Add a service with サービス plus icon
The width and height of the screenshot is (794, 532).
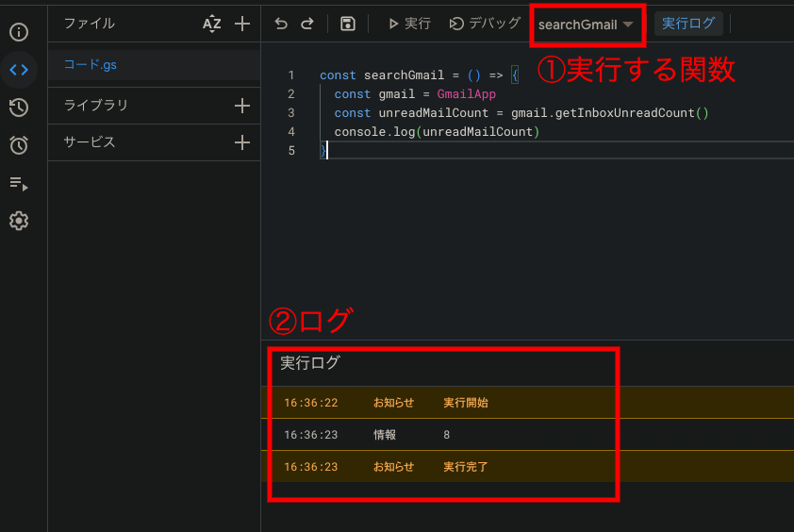pyautogui.click(x=242, y=142)
